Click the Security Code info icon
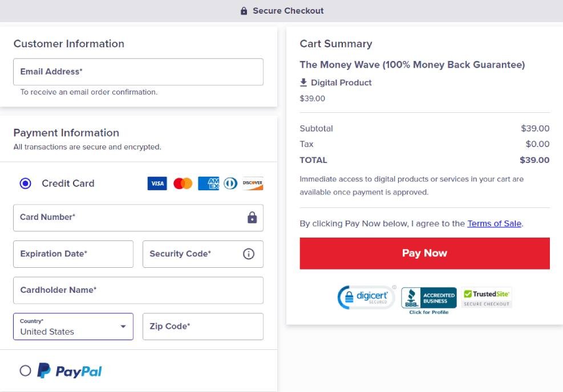The height and width of the screenshot is (392, 563). tap(249, 254)
